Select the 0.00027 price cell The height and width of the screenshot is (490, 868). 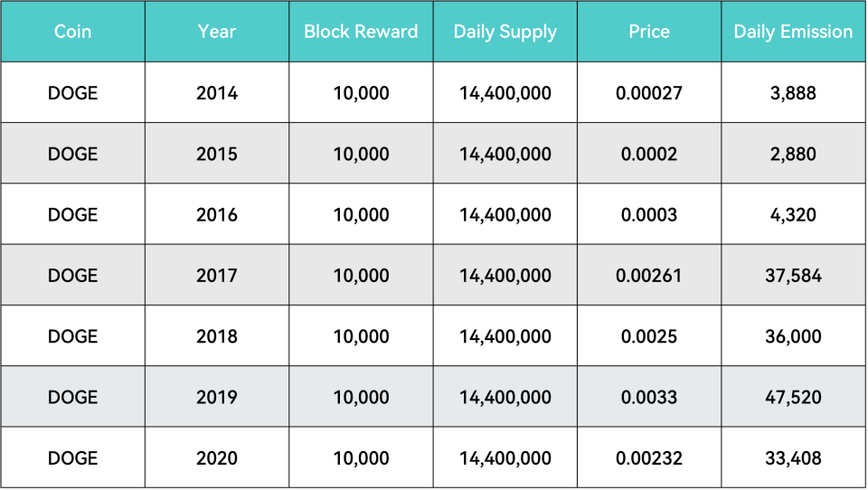649,93
